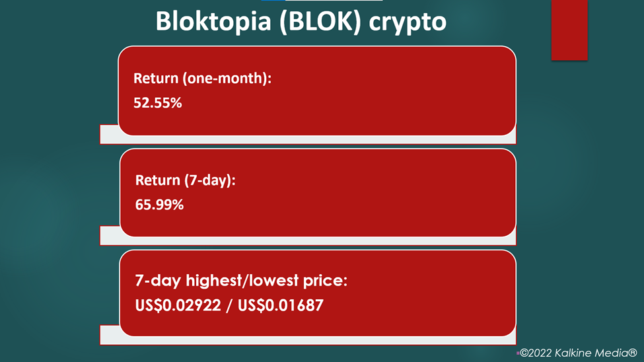Viewport: 644px width, 362px height.
Task: Click the ©2022 Kalkine Media copyright text
Action: tap(579, 353)
